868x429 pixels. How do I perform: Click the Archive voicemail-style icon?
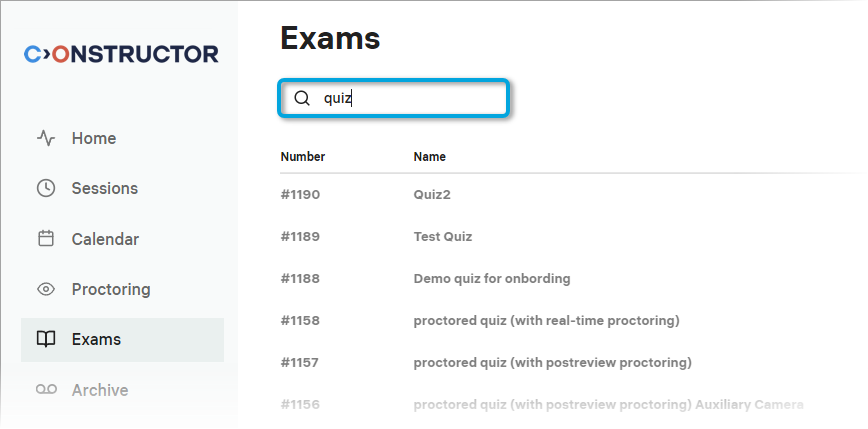point(46,390)
